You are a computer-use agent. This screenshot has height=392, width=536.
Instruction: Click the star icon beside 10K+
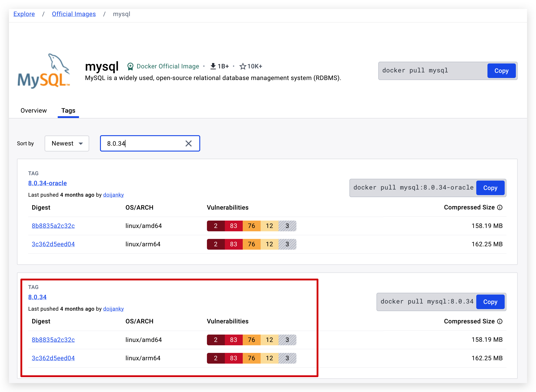pyautogui.click(x=242, y=66)
